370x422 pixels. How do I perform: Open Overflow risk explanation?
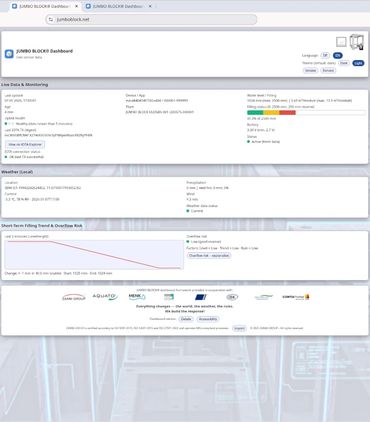pos(209,255)
